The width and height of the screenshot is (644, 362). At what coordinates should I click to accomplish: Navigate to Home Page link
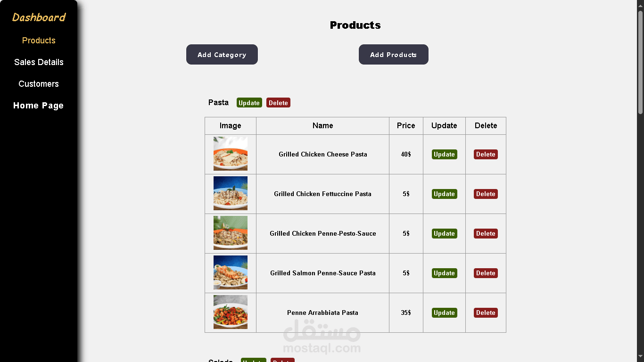[38, 106]
